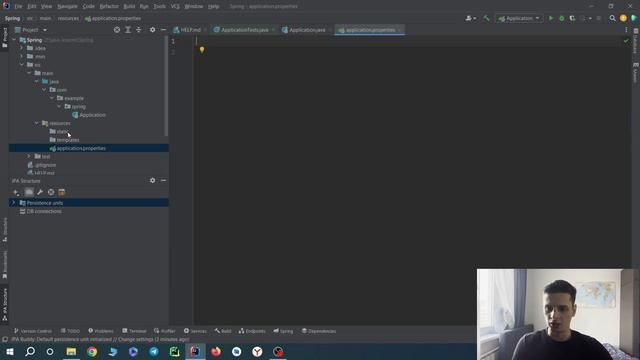
Task: Open the Dependencies tool window
Action: pyautogui.click(x=319, y=331)
